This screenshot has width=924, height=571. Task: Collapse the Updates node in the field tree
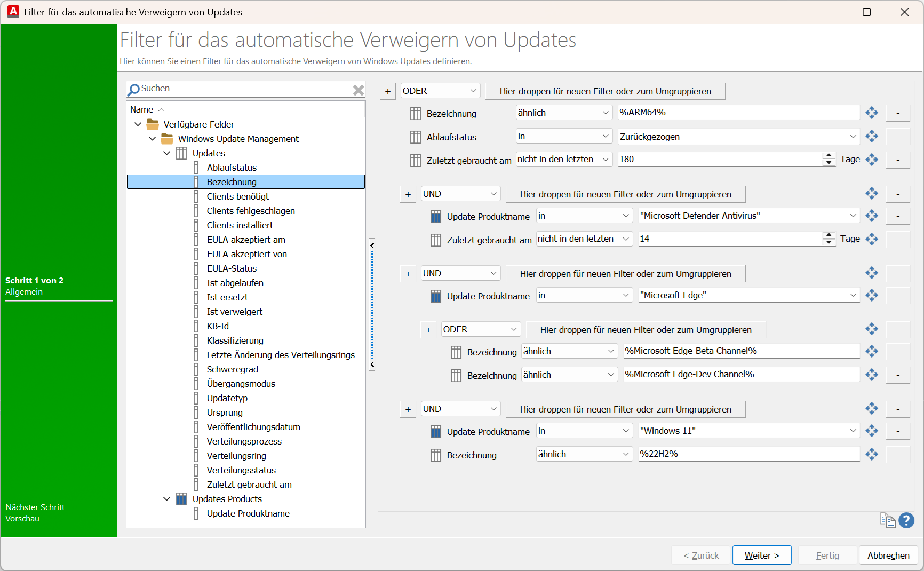tap(167, 153)
